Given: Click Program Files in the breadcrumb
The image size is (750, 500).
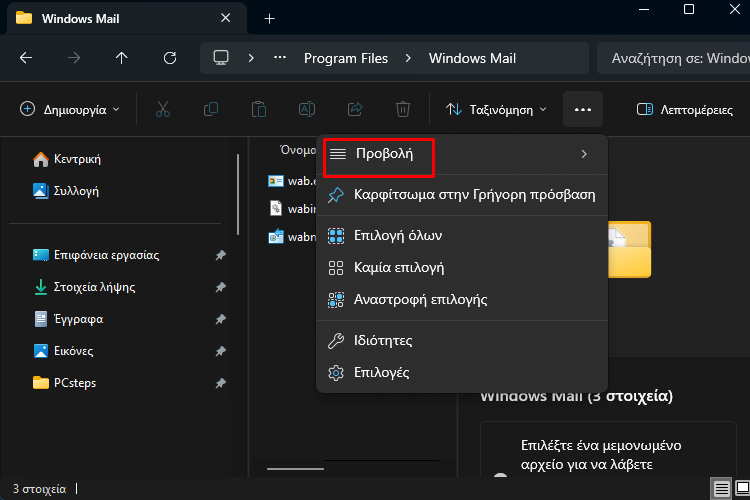Looking at the screenshot, I should click(x=346, y=58).
